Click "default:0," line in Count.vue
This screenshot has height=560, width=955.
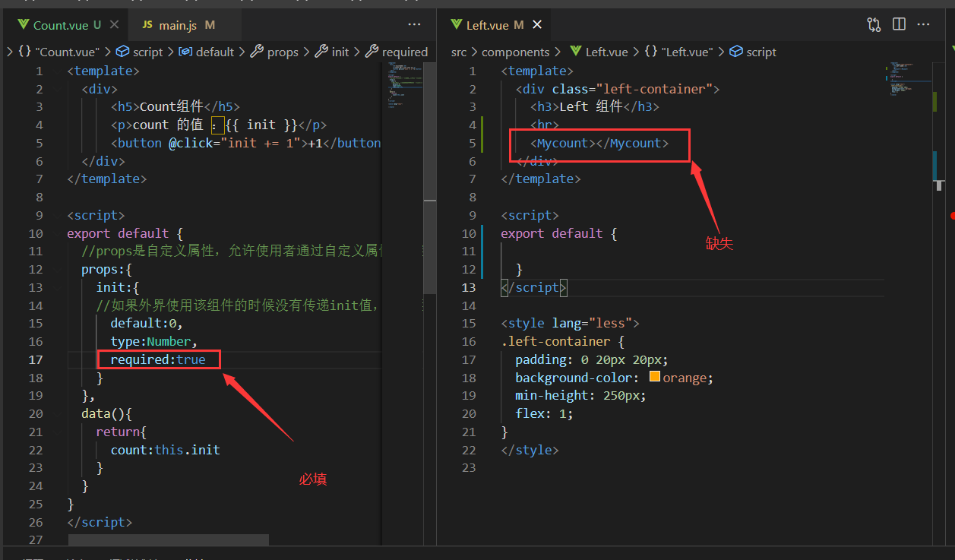click(147, 323)
